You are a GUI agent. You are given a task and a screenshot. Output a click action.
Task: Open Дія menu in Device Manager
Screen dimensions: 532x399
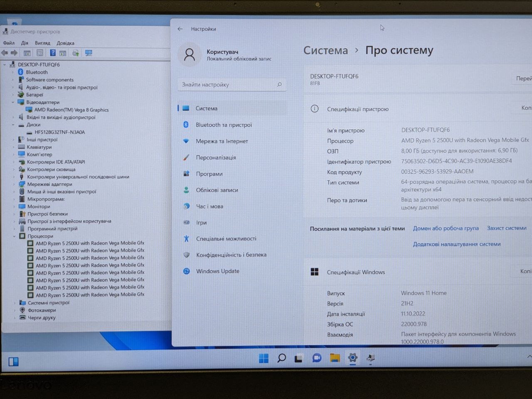[x=25, y=43]
